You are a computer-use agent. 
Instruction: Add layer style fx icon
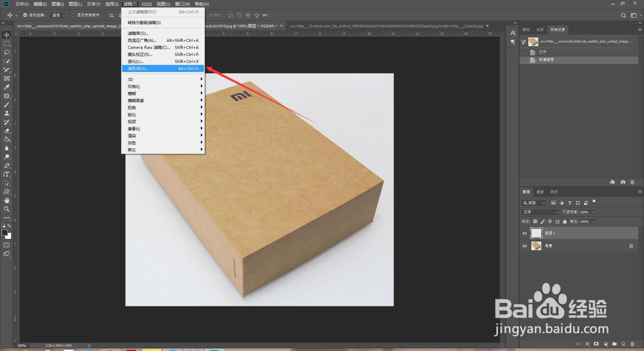click(x=587, y=344)
